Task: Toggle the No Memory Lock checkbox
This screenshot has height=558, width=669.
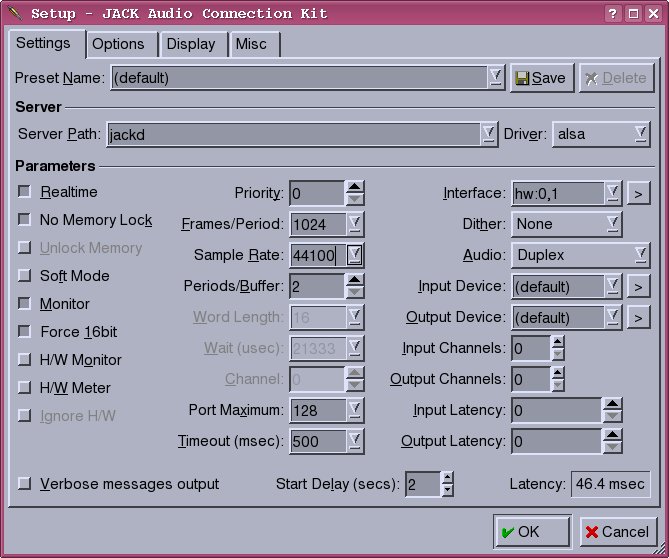Action: click(x=24, y=219)
